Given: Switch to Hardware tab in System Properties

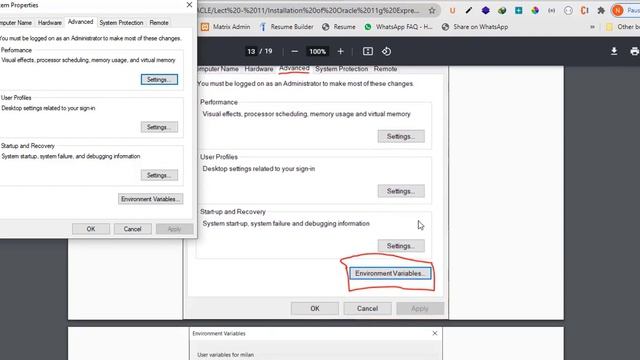Looking at the screenshot, I should point(50,23).
